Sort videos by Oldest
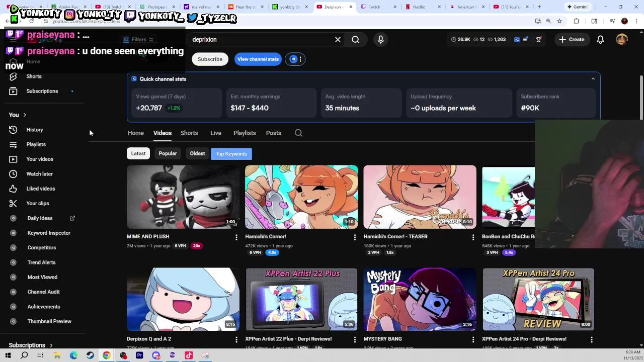Screen dimensions: 644x362 (x=197, y=154)
